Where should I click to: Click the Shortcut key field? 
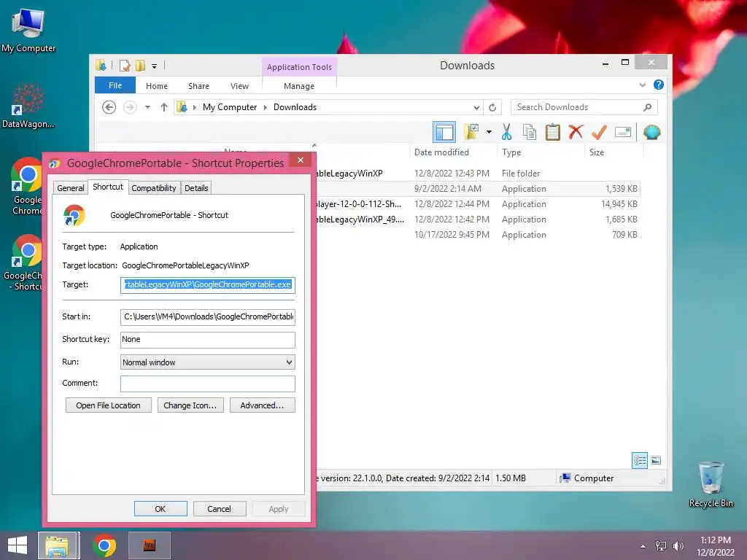208,340
